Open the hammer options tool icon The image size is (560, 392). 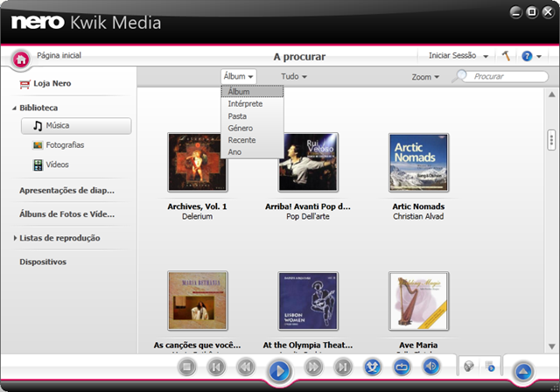(506, 56)
